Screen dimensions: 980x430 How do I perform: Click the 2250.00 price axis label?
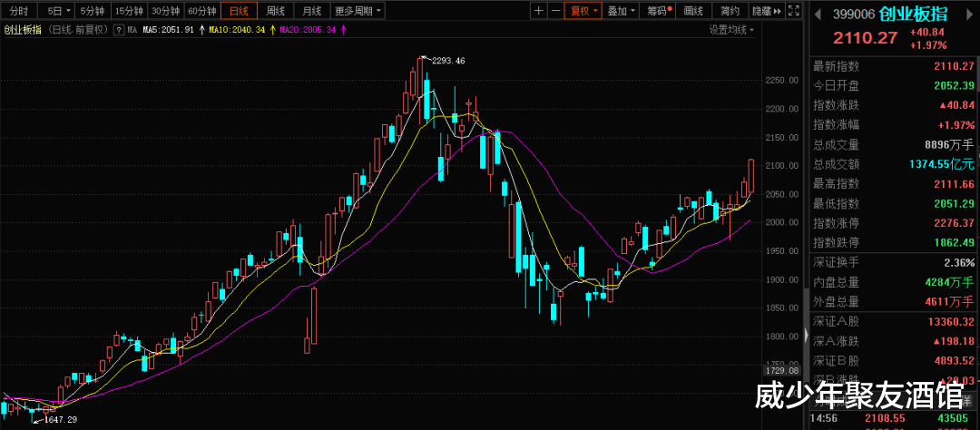coord(782,80)
